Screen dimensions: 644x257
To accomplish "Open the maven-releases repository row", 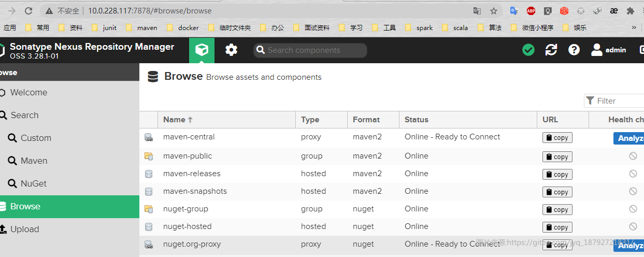I will tap(392, 174).
